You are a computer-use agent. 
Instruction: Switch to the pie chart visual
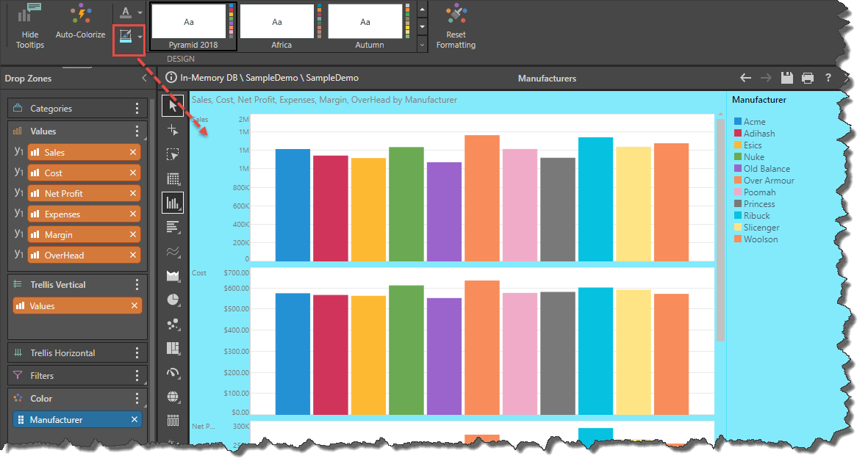point(173,300)
